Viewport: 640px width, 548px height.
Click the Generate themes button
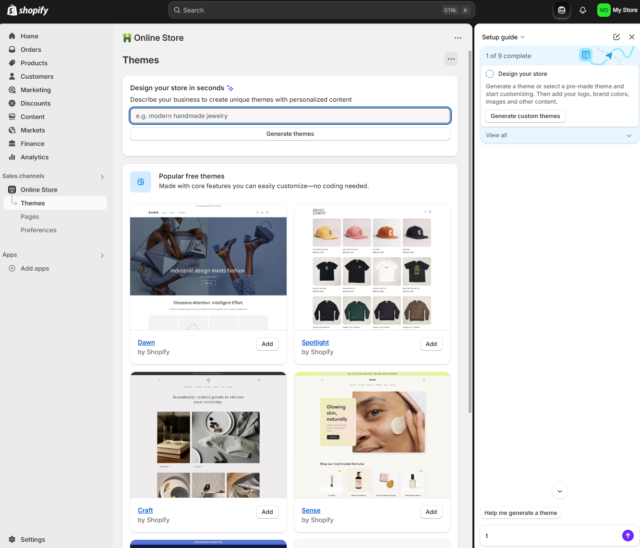pos(290,134)
